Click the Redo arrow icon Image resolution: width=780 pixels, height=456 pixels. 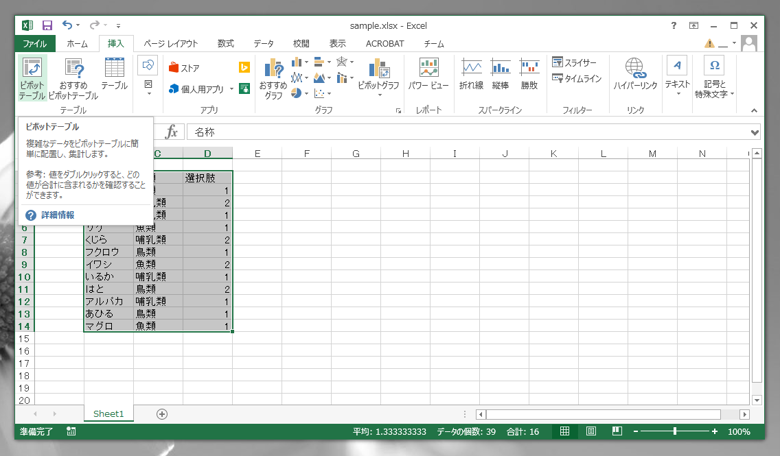point(94,25)
